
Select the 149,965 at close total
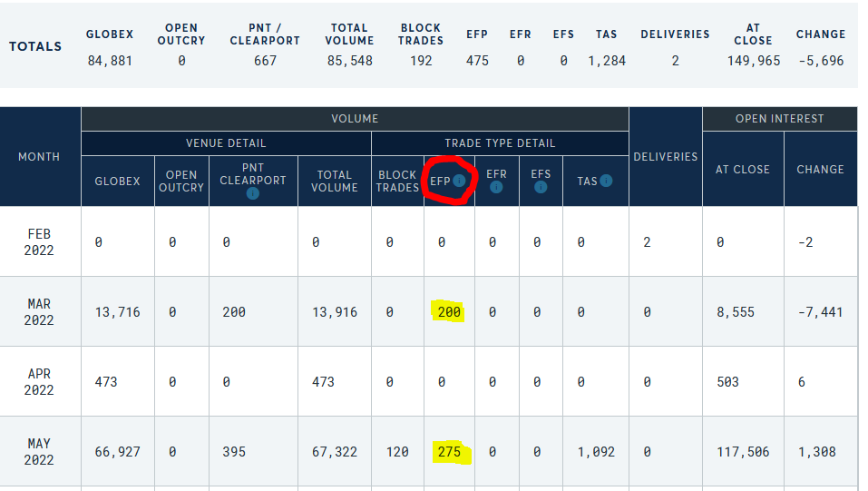pyautogui.click(x=754, y=61)
